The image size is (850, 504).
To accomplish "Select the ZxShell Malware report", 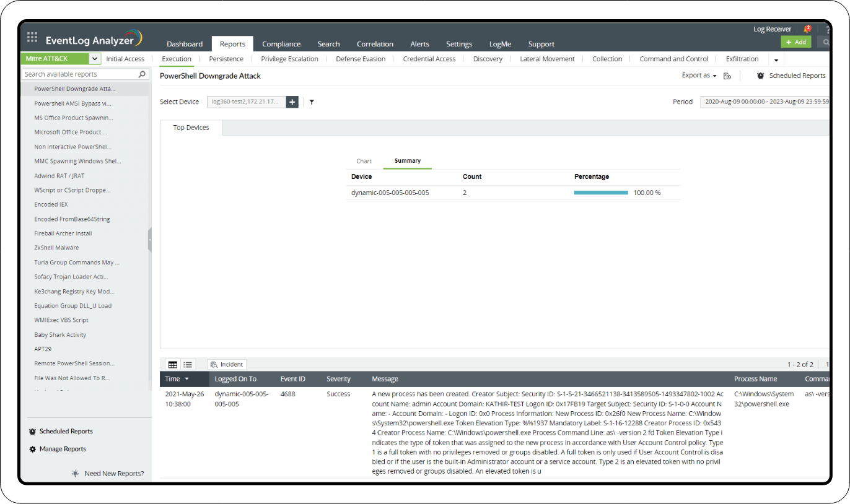I will tap(56, 248).
